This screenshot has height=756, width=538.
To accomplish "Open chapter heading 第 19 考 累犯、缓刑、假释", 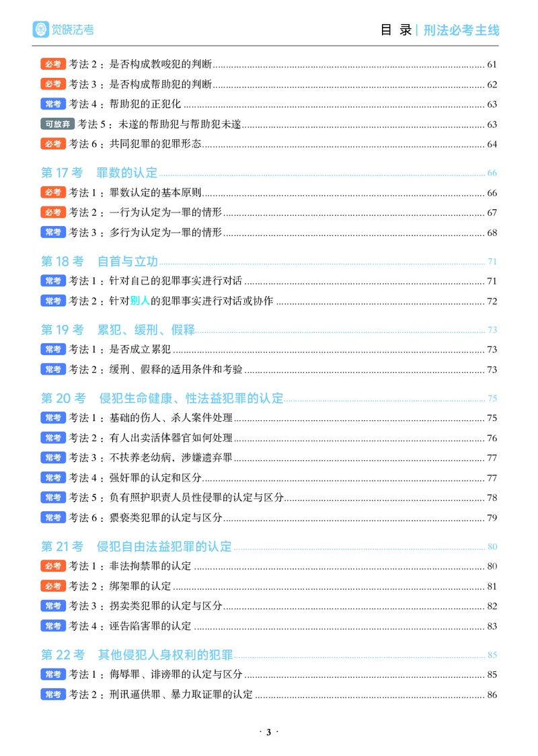I will 118,330.
